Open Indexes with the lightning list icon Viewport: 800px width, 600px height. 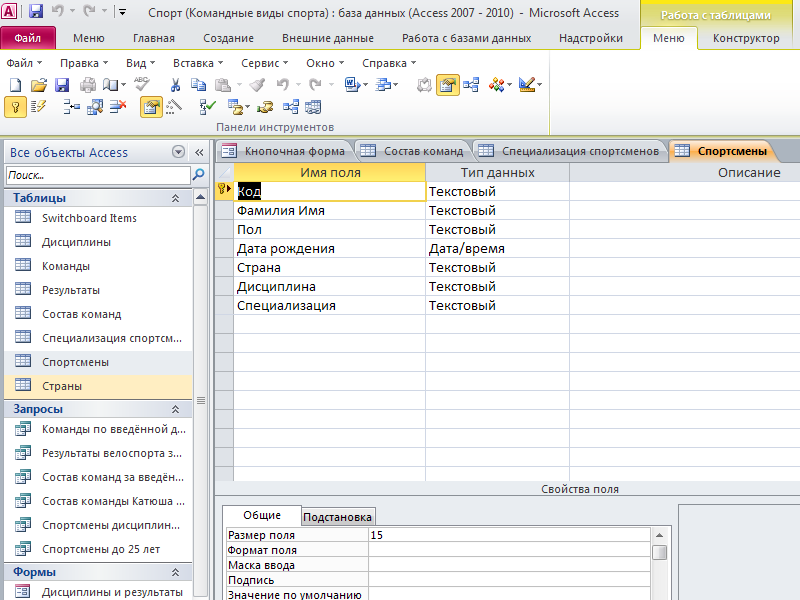(x=38, y=107)
